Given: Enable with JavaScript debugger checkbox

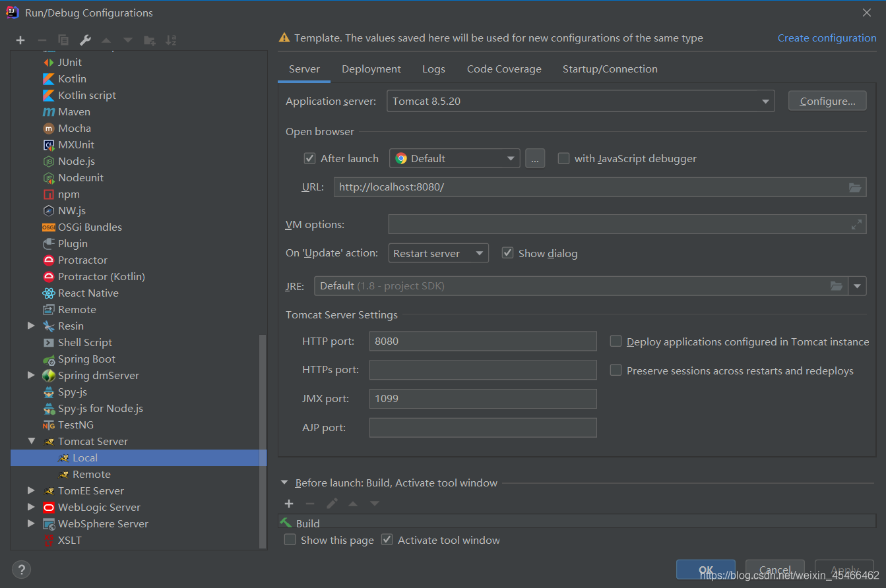Looking at the screenshot, I should click(x=563, y=158).
